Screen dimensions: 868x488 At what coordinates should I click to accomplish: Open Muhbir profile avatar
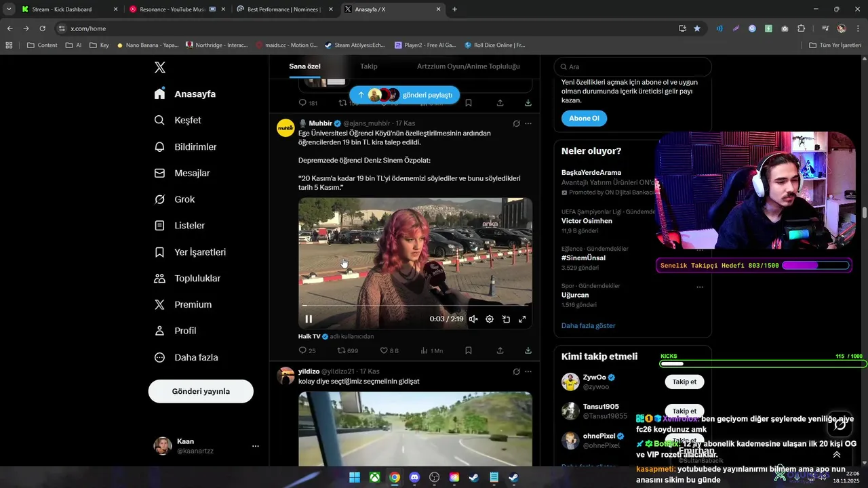click(285, 127)
